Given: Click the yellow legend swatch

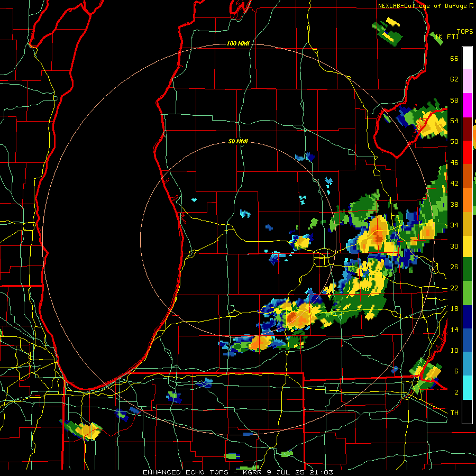Looking at the screenshot, I should click(467, 246).
